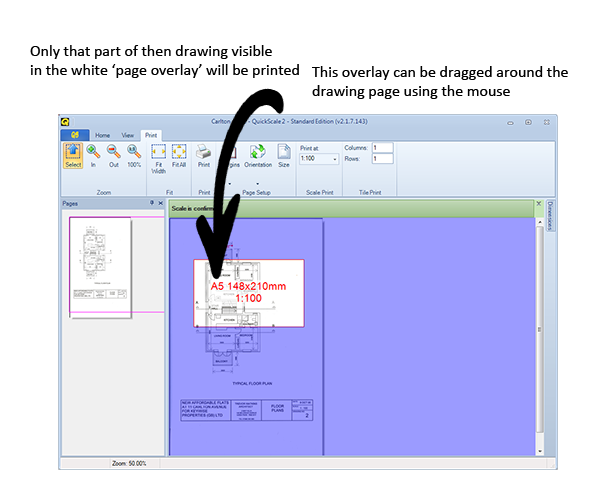Open the paper Size option
This screenshot has width=600, height=500.
[x=283, y=155]
